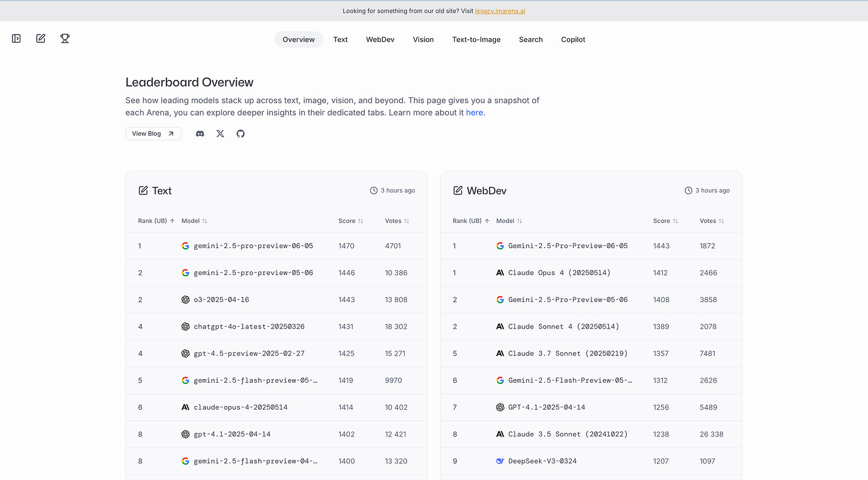Switch to the Text tab
The width and height of the screenshot is (868, 480).
point(340,39)
